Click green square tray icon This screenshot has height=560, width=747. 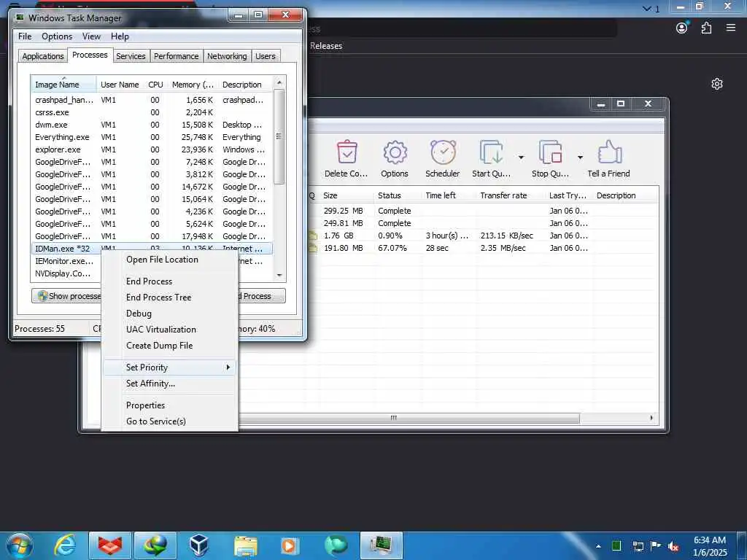[616, 545]
